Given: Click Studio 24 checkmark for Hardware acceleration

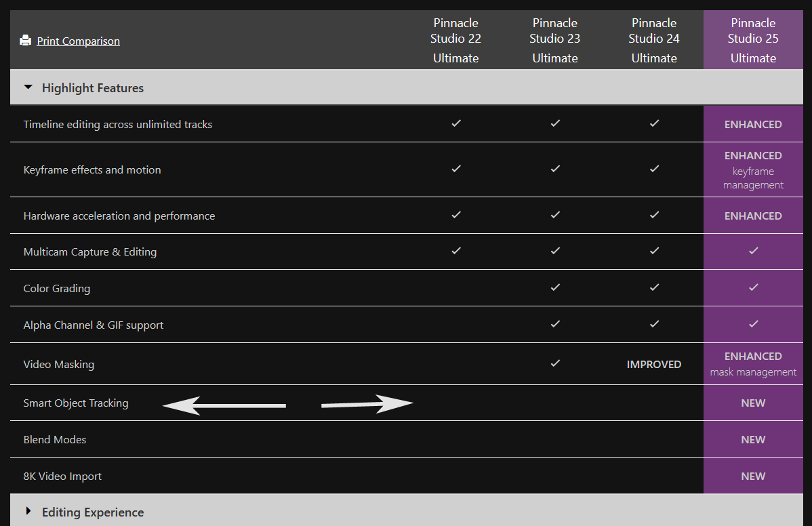Looking at the screenshot, I should (x=654, y=215).
